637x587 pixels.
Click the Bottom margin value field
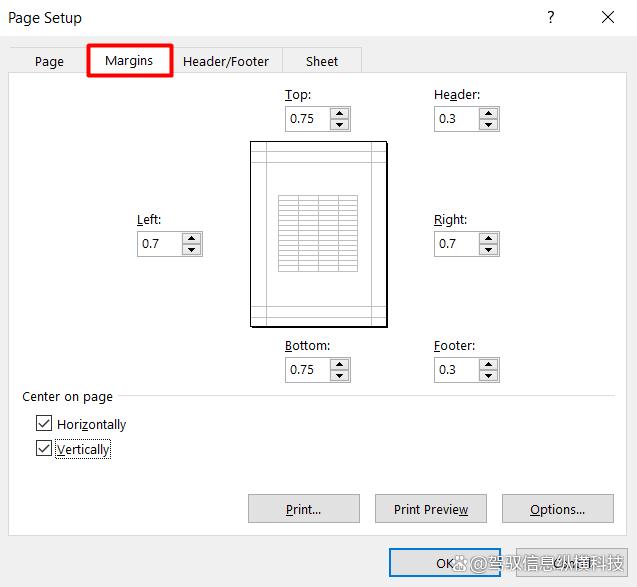tap(308, 369)
